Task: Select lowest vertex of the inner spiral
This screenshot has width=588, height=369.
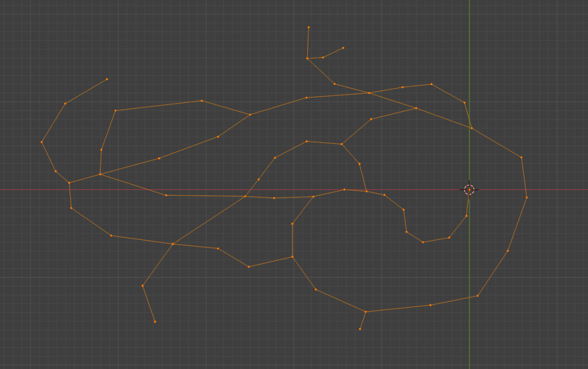Action: tap(423, 242)
